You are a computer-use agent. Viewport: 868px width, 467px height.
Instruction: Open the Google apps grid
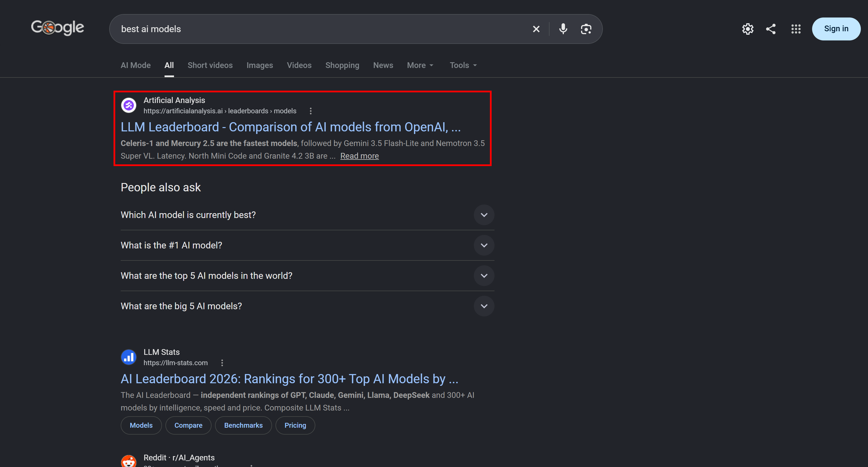pos(795,29)
